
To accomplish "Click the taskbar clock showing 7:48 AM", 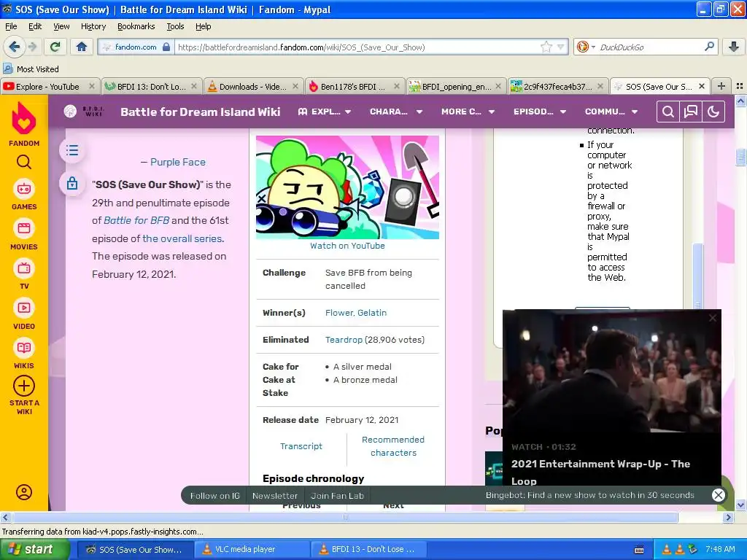I will tap(720, 549).
